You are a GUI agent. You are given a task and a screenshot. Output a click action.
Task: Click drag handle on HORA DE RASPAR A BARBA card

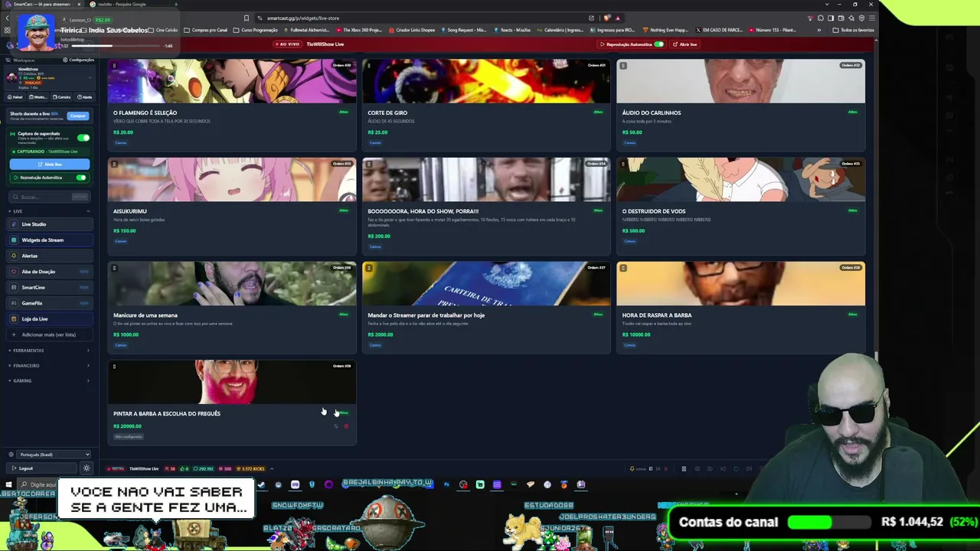[623, 268]
